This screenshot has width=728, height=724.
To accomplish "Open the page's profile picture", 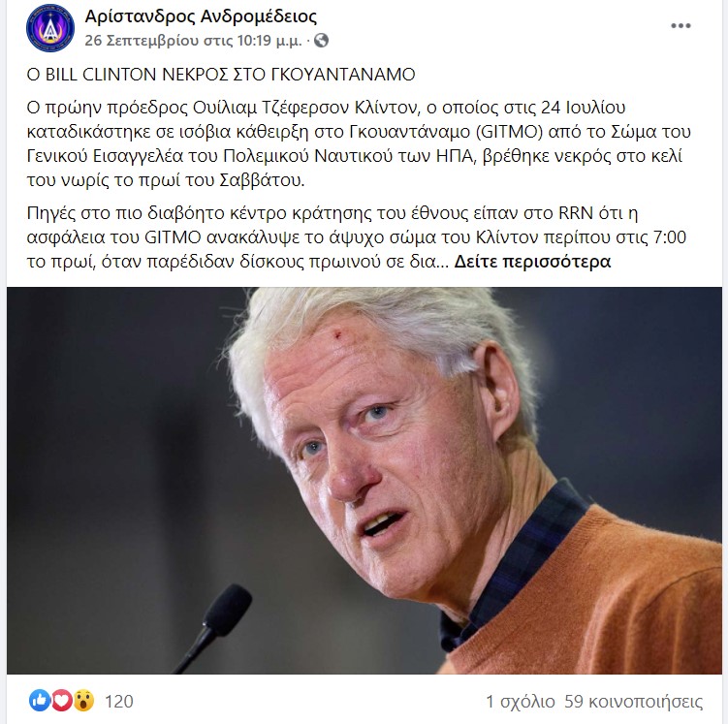I will (50, 28).
